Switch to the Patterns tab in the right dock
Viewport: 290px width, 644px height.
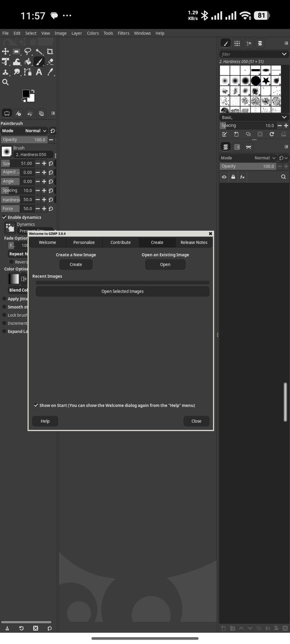pos(237,43)
